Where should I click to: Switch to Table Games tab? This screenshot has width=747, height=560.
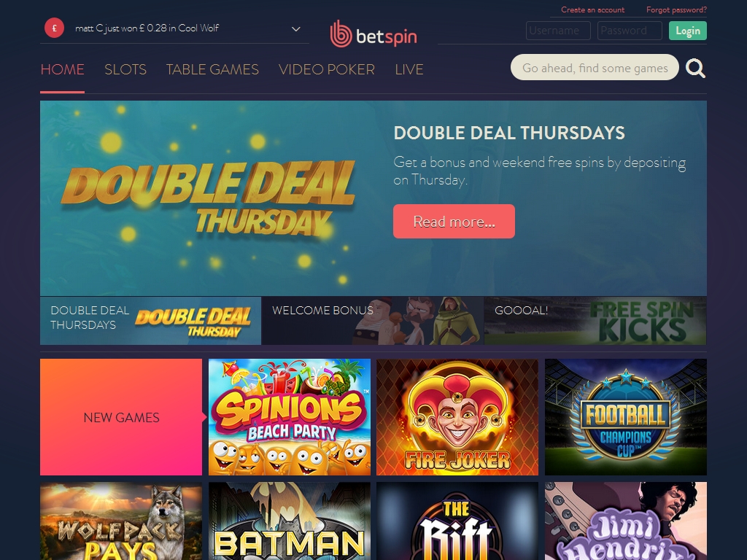pyautogui.click(x=212, y=69)
